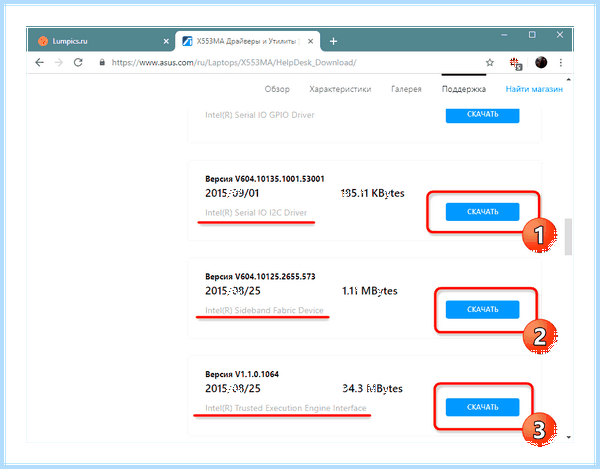The width and height of the screenshot is (600, 469).
Task: Open the browser extension icon
Action: (x=515, y=63)
